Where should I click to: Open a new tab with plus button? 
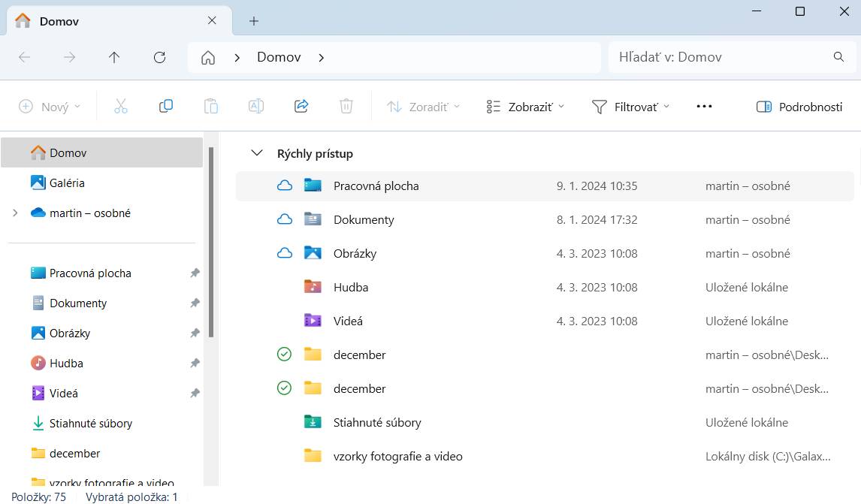coord(254,21)
